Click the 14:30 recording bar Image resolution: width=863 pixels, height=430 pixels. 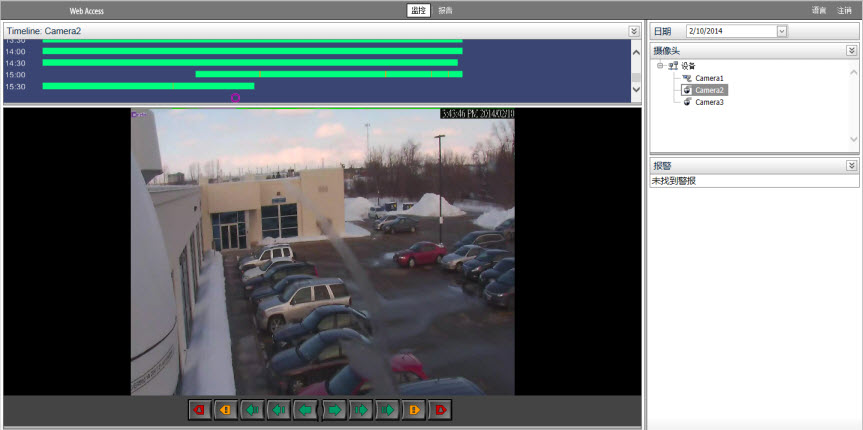(x=250, y=63)
